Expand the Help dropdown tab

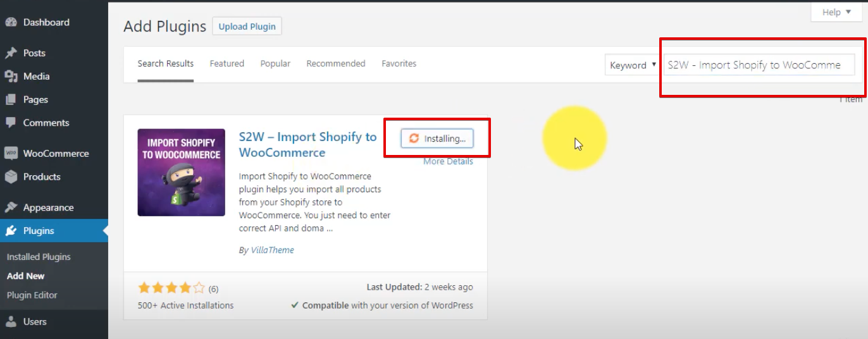(836, 12)
